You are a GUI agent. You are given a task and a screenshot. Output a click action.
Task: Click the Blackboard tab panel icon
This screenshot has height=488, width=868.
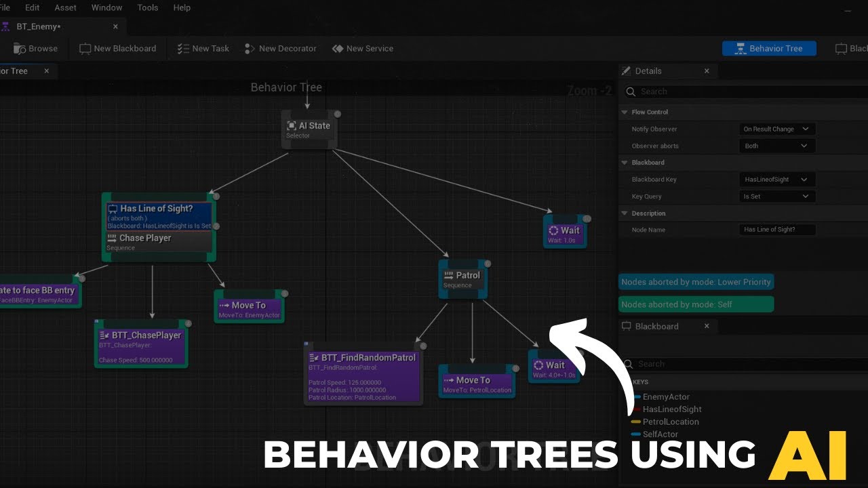pyautogui.click(x=627, y=326)
